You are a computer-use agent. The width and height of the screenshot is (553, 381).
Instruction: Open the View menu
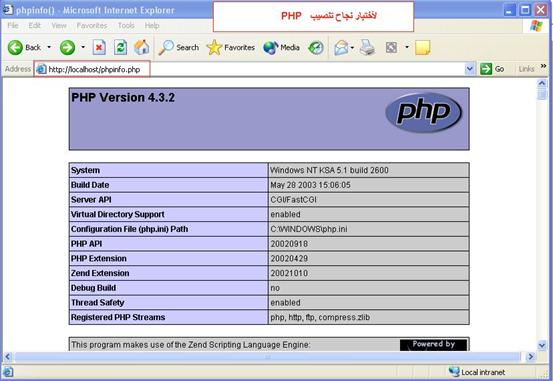click(59, 25)
